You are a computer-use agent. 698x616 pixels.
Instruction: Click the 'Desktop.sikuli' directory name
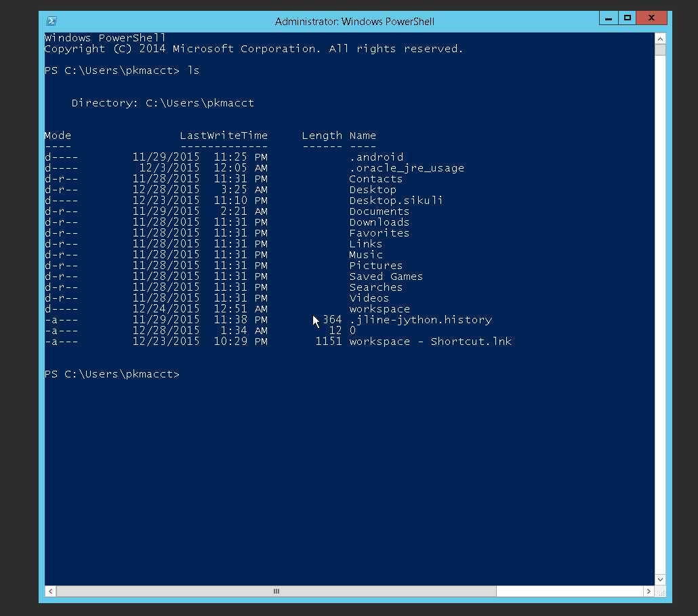[396, 201]
